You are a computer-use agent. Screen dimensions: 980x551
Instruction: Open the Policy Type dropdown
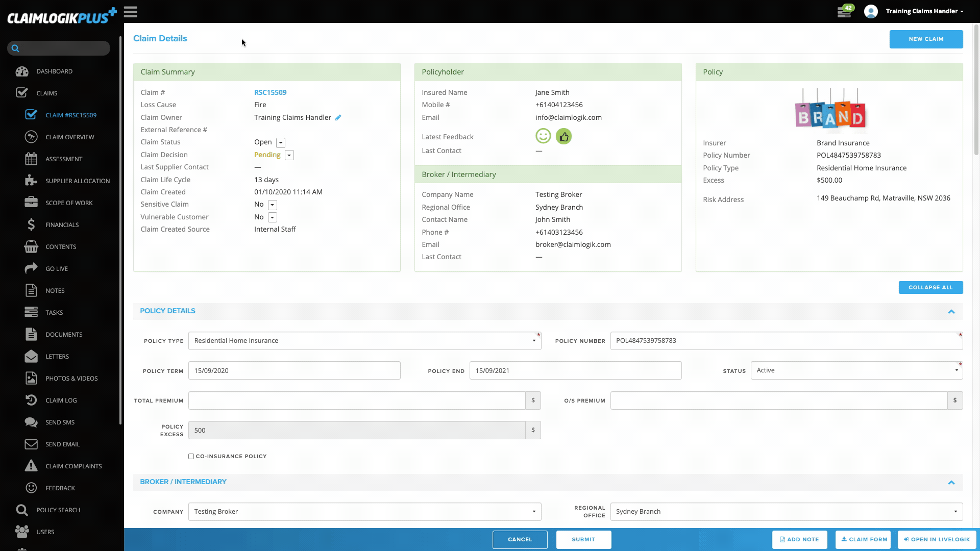[x=364, y=341]
